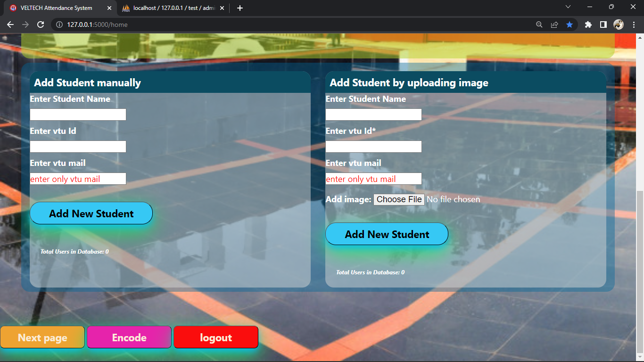Click the zoom magnifier in the address bar
This screenshot has width=644, height=362.
click(x=539, y=25)
